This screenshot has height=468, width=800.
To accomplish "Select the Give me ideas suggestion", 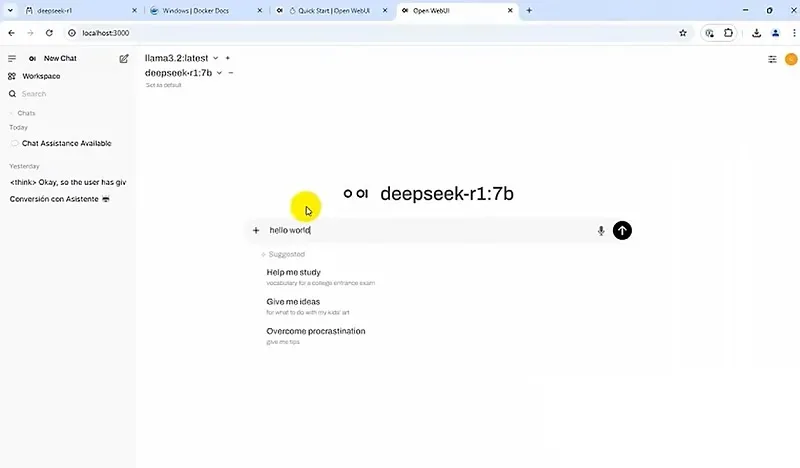I will [x=308, y=306].
